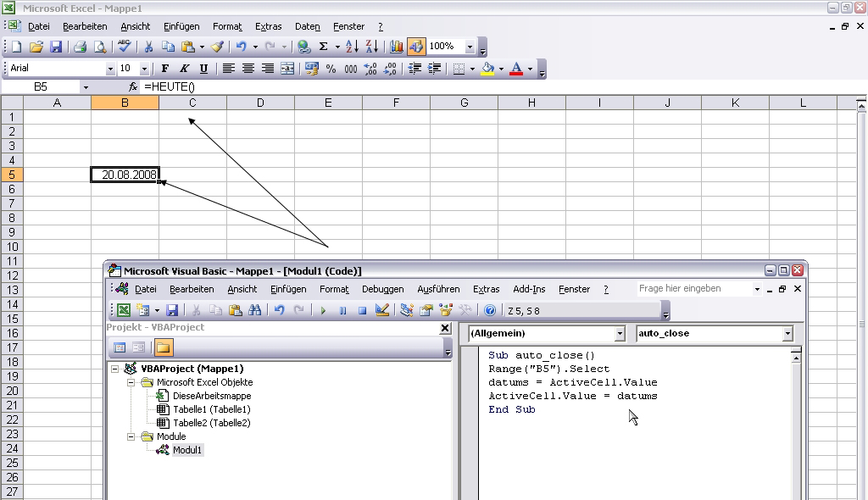Viewport: 868px width, 500px height.
Task: Open the (Allgemein) object dropdown
Action: (x=620, y=333)
